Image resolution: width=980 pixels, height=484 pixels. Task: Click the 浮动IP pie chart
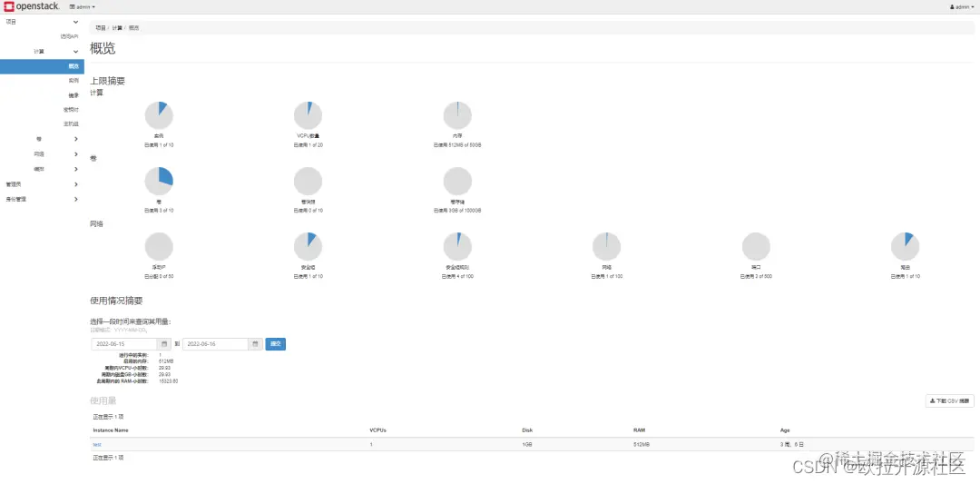coord(159,246)
